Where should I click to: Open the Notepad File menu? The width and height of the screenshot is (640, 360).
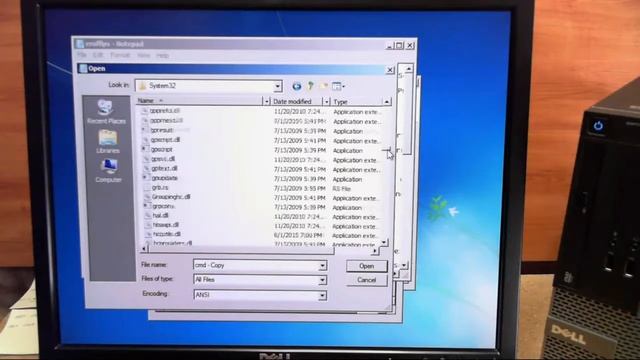click(x=82, y=55)
